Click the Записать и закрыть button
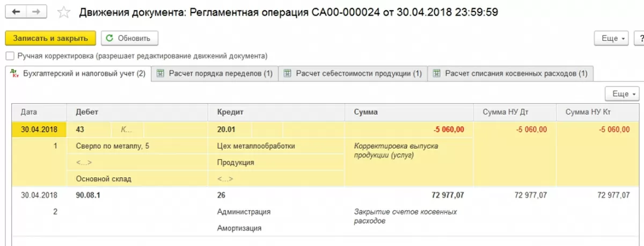This screenshot has width=644, height=246. (50, 38)
